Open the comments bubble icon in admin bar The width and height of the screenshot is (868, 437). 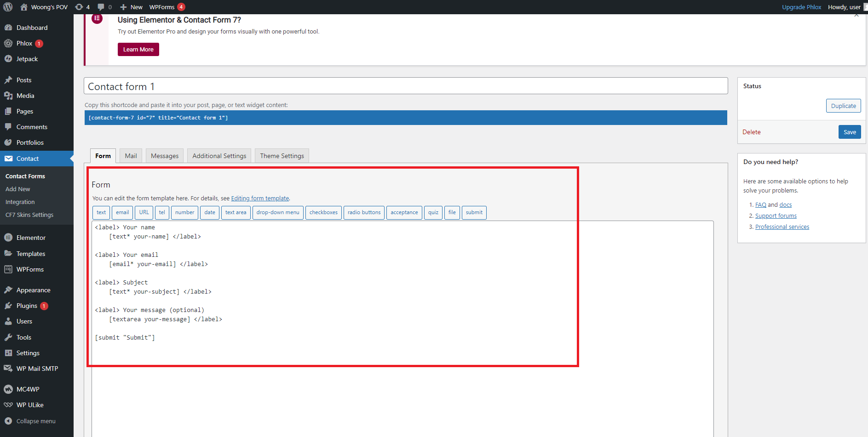tap(101, 7)
